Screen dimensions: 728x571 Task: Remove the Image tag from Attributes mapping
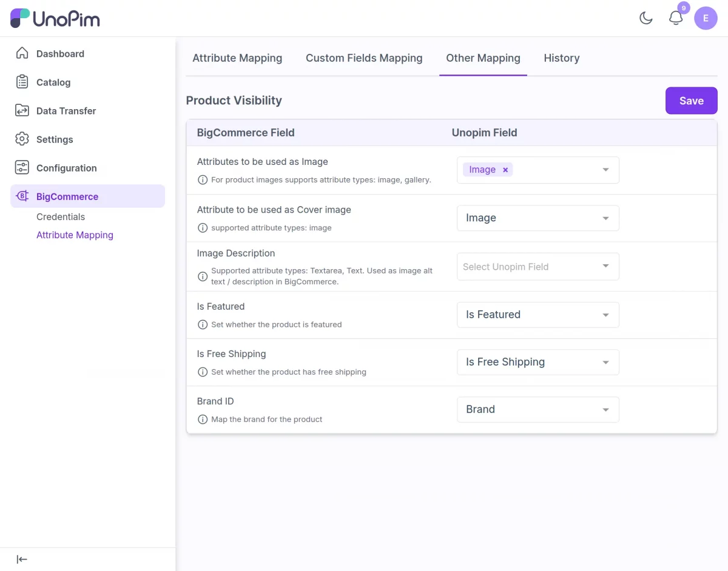(x=505, y=170)
